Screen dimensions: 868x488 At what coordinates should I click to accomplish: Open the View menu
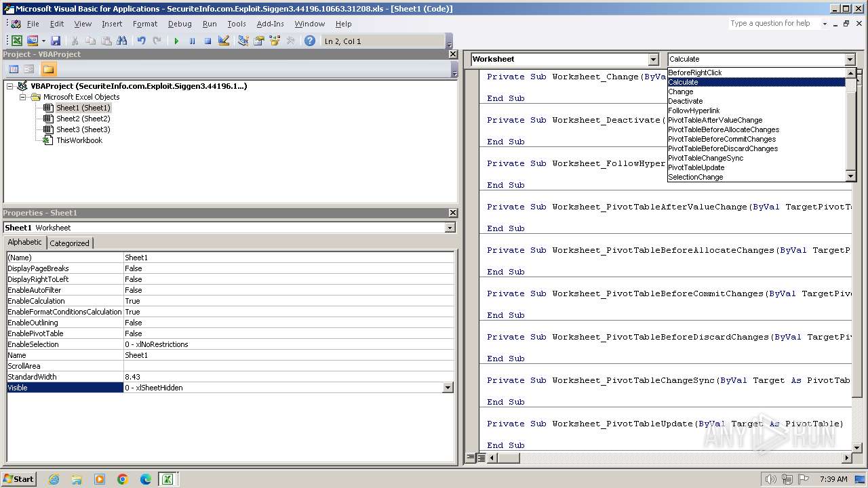(83, 24)
